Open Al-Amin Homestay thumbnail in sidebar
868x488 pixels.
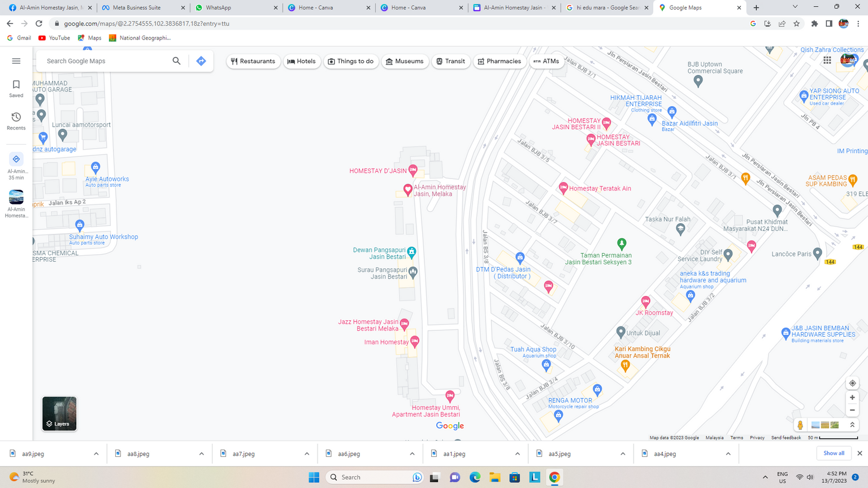pos(16,203)
